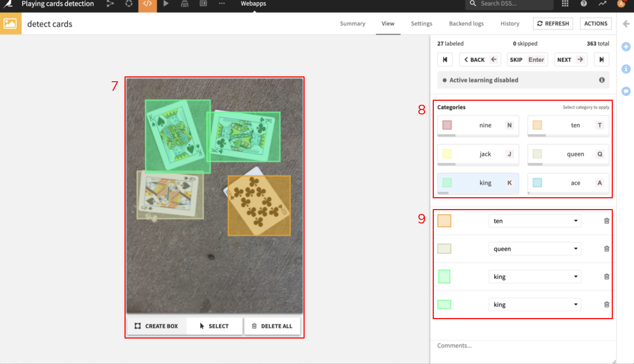Jump to first image button
Image resolution: width=634 pixels, height=364 pixels.
pos(445,60)
